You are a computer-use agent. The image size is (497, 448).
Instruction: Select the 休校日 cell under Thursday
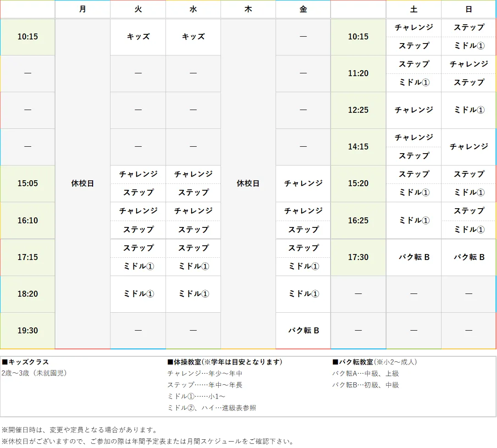(x=248, y=183)
